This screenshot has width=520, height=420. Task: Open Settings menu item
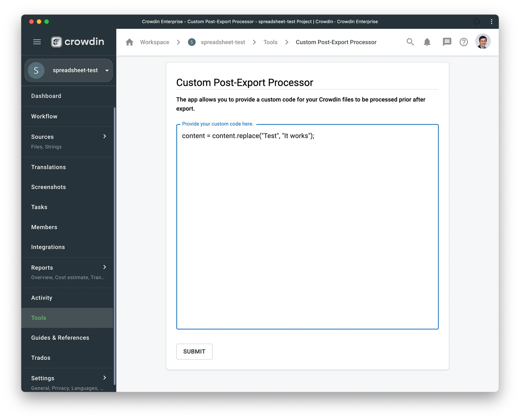67,380
